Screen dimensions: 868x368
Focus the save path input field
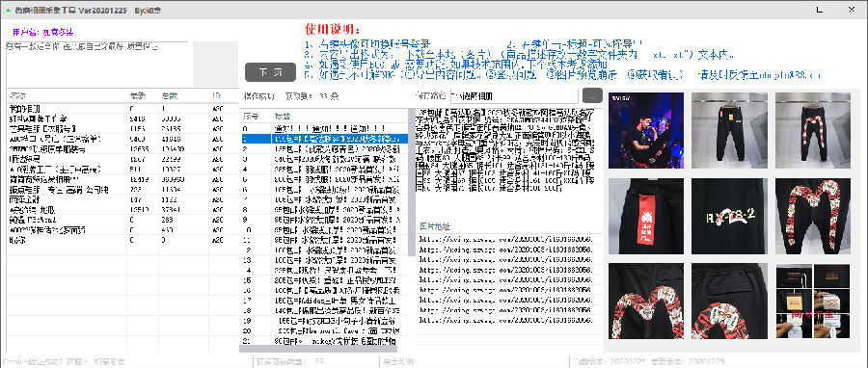[514, 95]
